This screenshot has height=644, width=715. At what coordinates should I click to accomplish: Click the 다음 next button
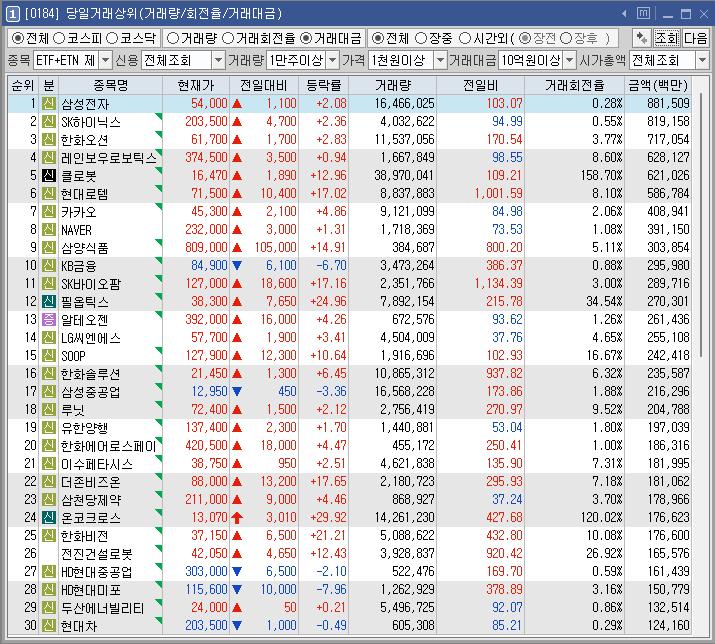[x=695, y=38]
